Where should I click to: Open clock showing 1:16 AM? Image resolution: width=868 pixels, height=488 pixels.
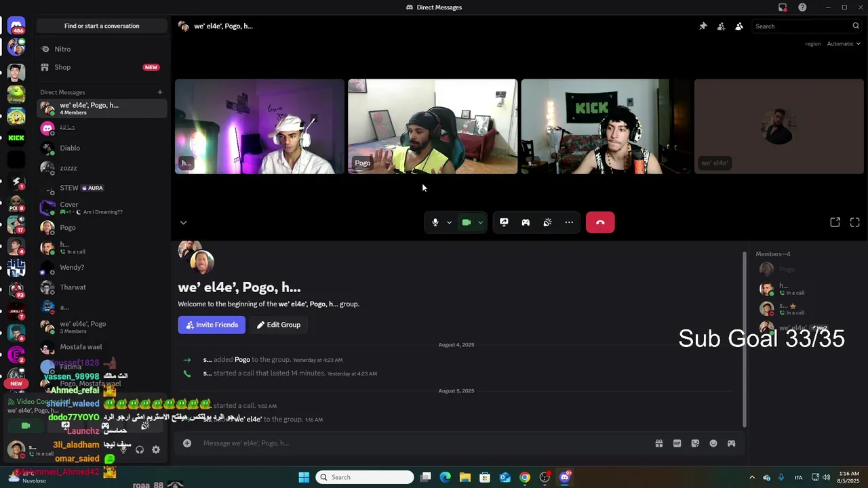tap(848, 477)
